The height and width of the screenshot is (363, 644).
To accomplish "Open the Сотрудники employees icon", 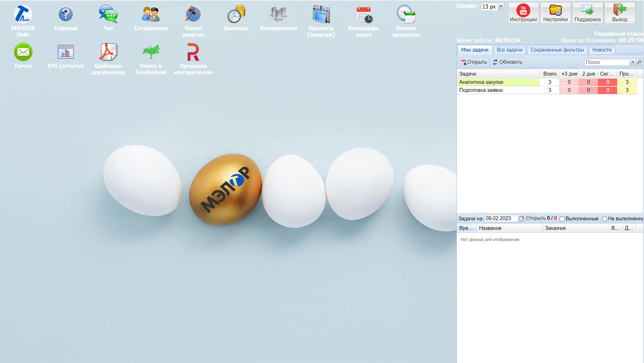I will pyautogui.click(x=151, y=18).
